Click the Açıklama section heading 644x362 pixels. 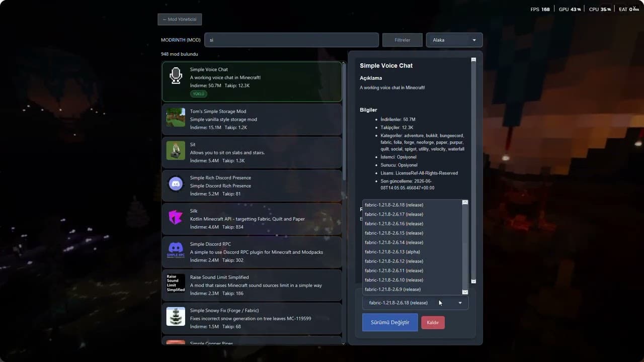[x=371, y=78]
